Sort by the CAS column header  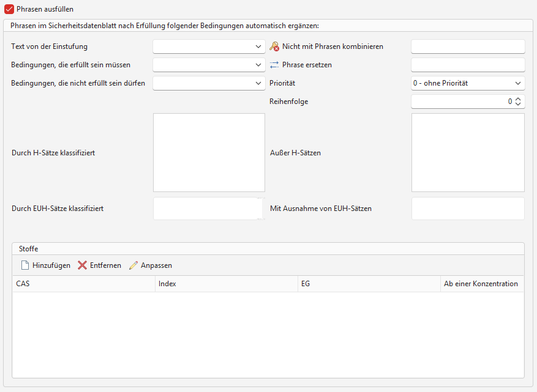(x=84, y=284)
